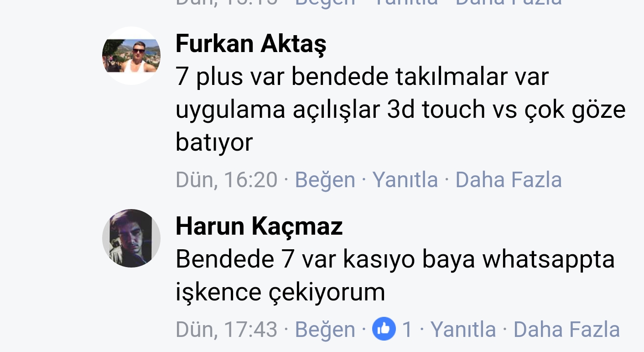The height and width of the screenshot is (352, 644).
Task: Like Furkan Aktaş's comment with Beğen
Action: pyautogui.click(x=325, y=179)
